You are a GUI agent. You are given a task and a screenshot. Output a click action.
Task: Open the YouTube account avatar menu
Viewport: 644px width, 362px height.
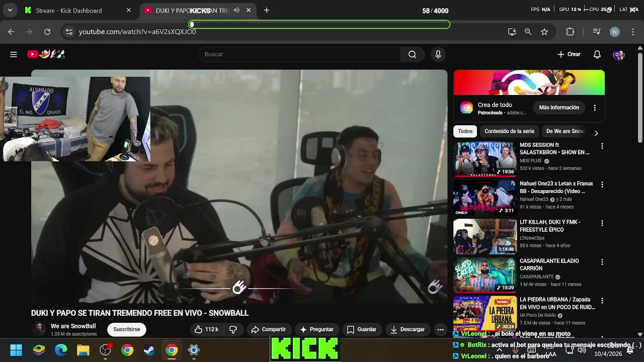(619, 54)
